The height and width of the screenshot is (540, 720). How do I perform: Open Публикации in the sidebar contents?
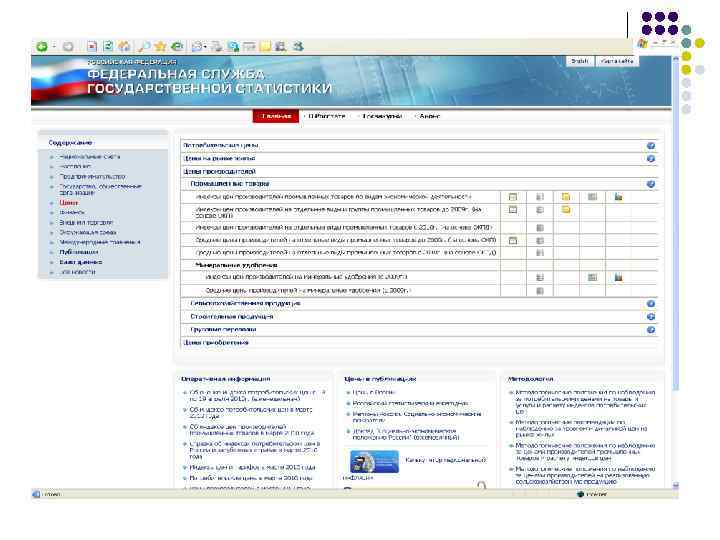79,252
